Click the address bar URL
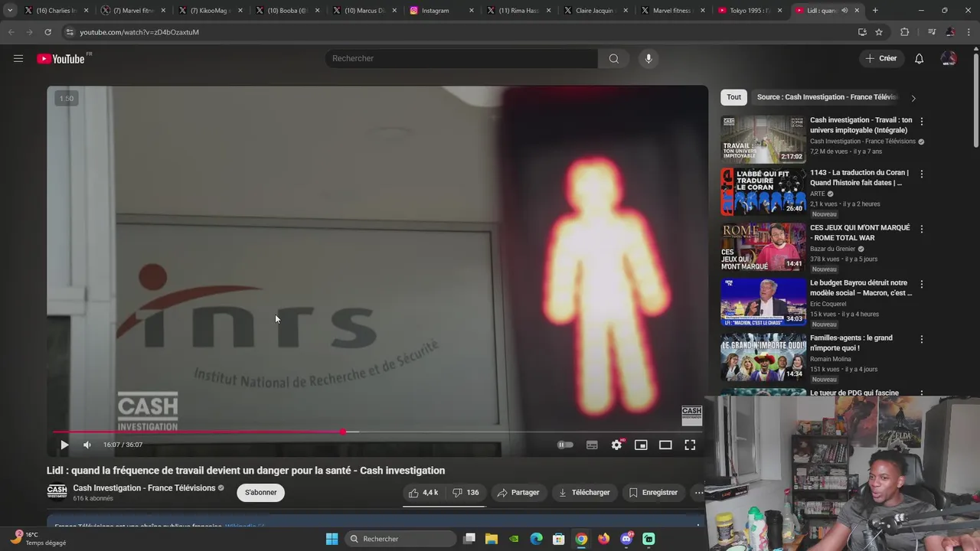The width and height of the screenshot is (980, 551). tap(139, 32)
